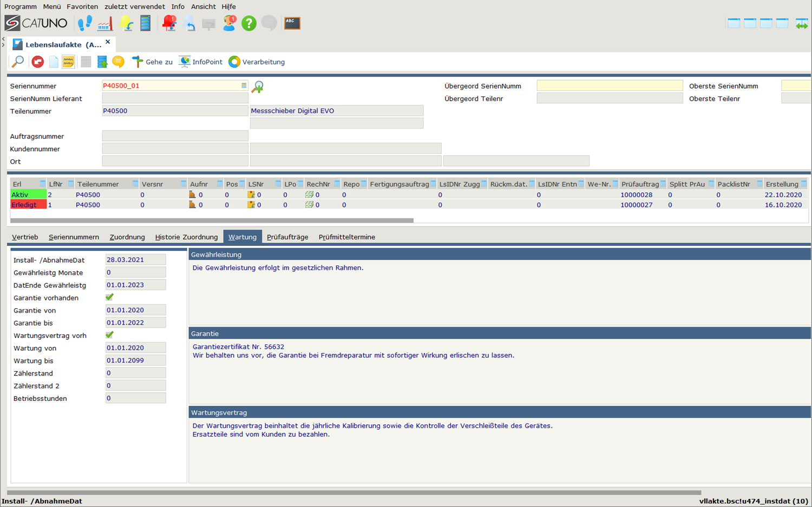The image size is (812, 507).
Task: Open the Seriennummer field list selector
Action: (x=244, y=86)
